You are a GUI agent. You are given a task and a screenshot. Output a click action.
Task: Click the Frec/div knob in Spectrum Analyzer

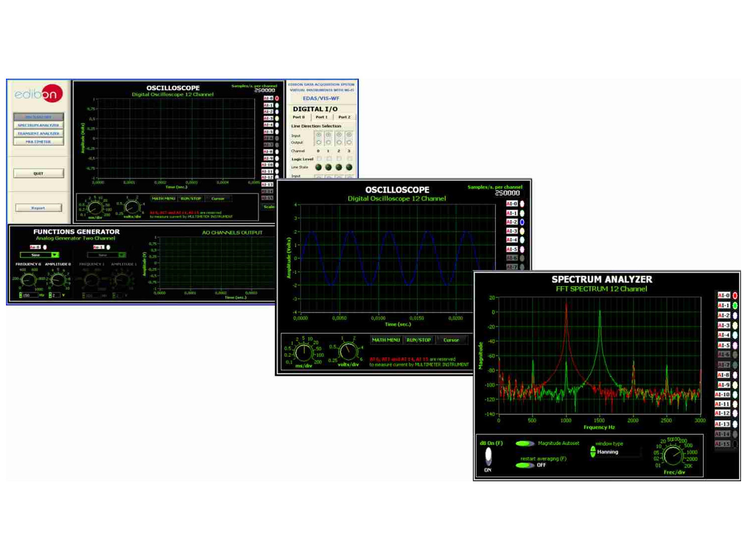[673, 455]
